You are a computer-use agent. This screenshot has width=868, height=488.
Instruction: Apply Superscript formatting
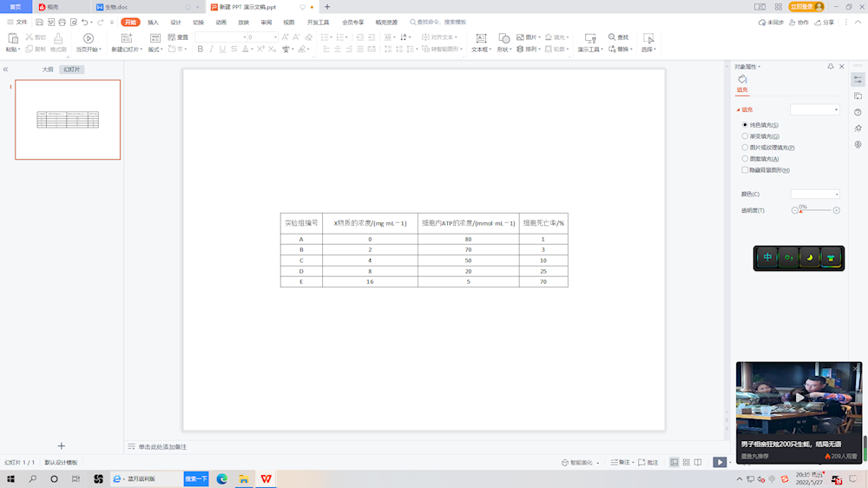(x=260, y=49)
